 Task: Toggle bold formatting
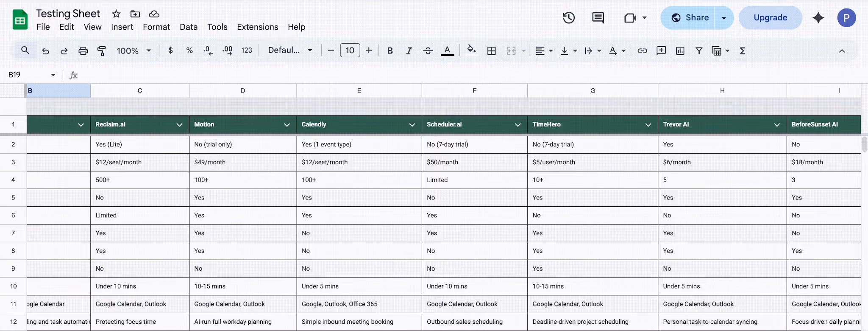click(390, 51)
